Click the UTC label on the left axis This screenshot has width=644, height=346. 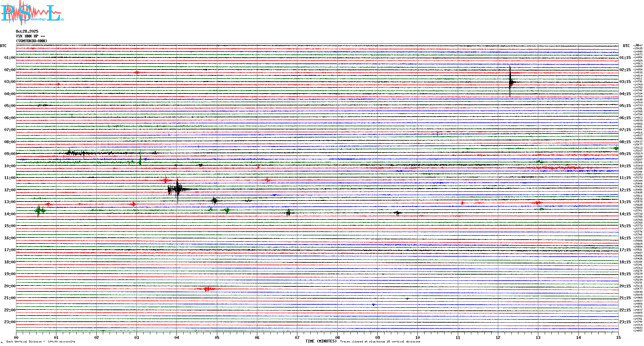(3, 46)
